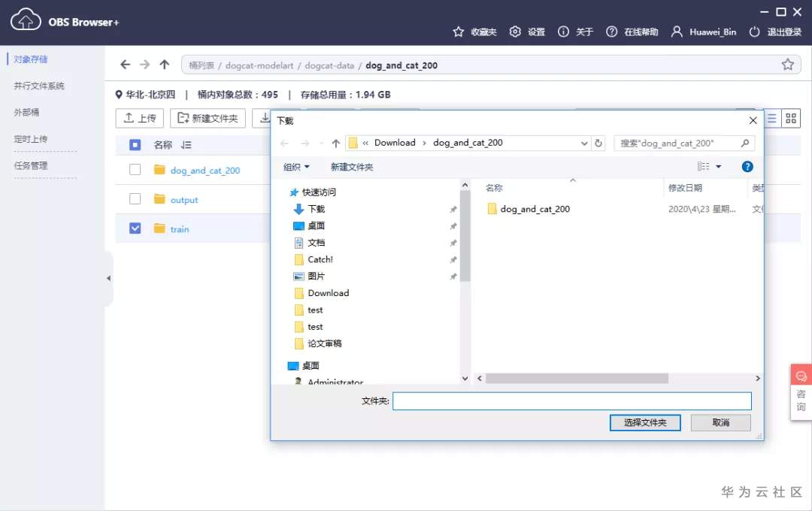Viewport: 812px width, 511px height.
Task: Switch to list view in OBS Browser
Action: pyautogui.click(x=771, y=118)
